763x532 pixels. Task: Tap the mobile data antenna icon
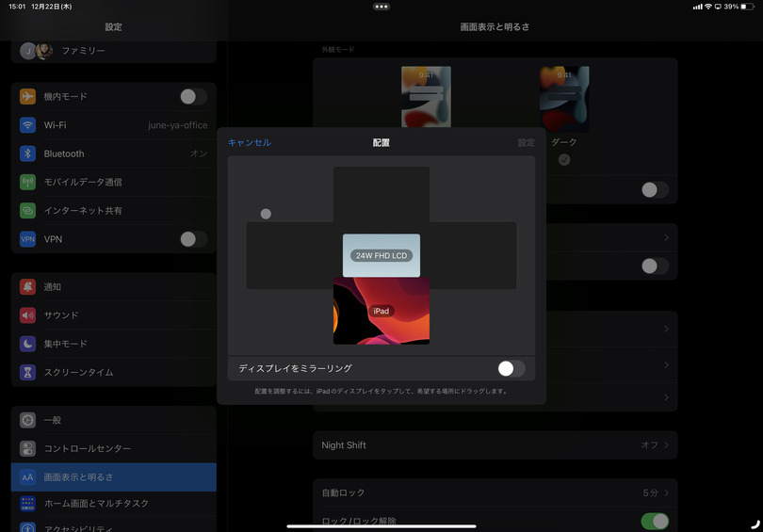coord(27,182)
